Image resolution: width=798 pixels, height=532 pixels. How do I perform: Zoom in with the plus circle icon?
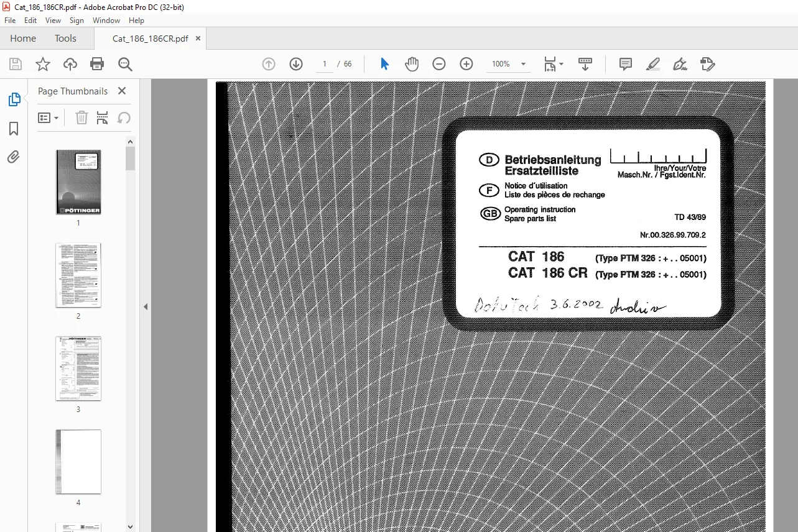click(466, 64)
